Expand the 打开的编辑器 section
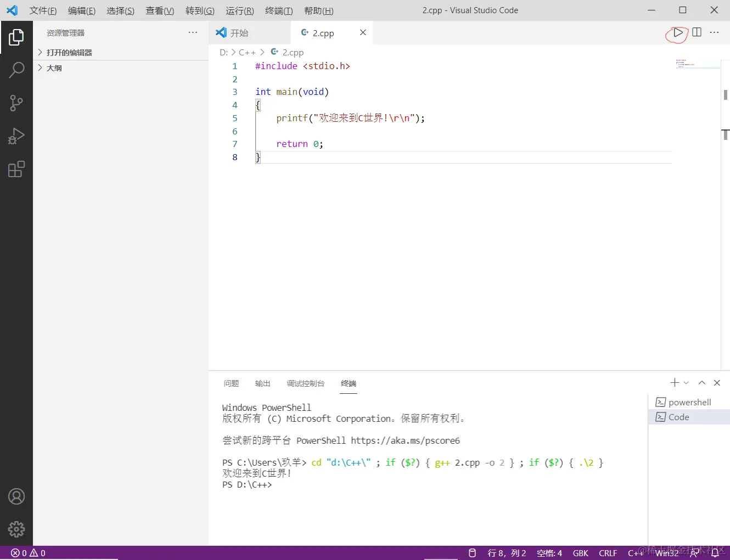Image resolution: width=730 pixels, height=560 pixels. click(121, 53)
